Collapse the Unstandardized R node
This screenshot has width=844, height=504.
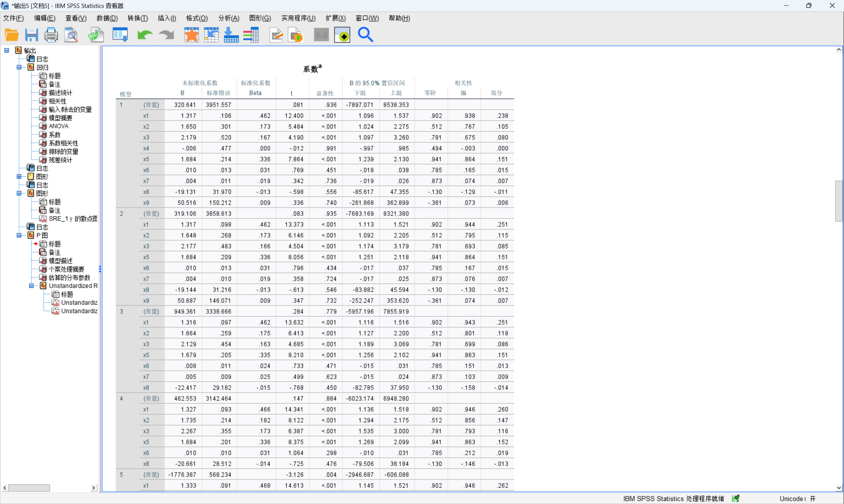[31, 286]
